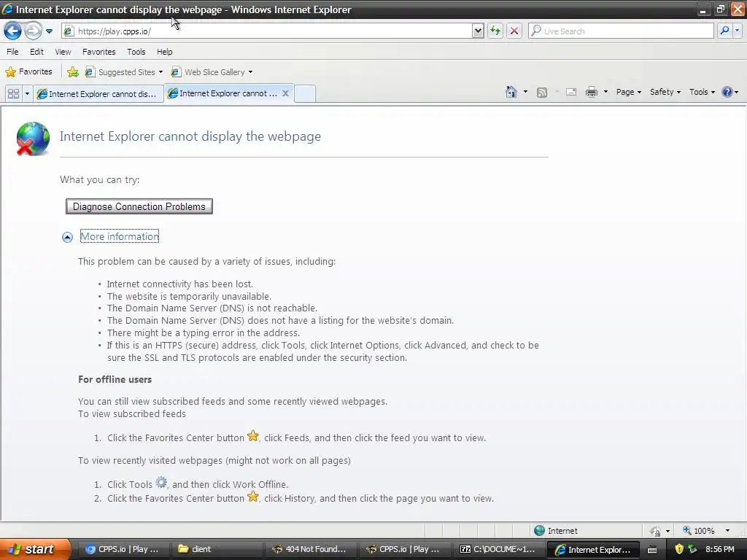747x560 pixels.
Task: Click the Quick Tabs grid icon
Action: pyautogui.click(x=13, y=94)
